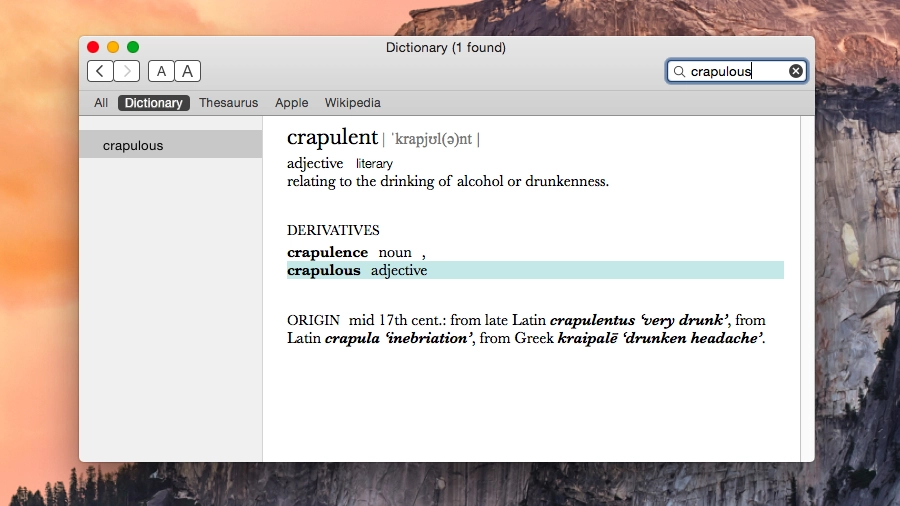The width and height of the screenshot is (900, 506).
Task: Zoom the window with green button
Action: pyautogui.click(x=133, y=47)
